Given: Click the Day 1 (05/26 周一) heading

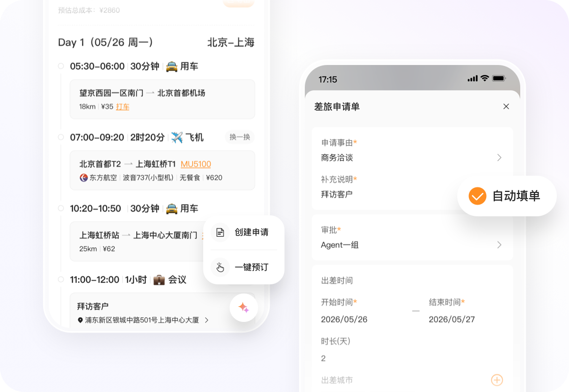Looking at the screenshot, I should point(105,43).
